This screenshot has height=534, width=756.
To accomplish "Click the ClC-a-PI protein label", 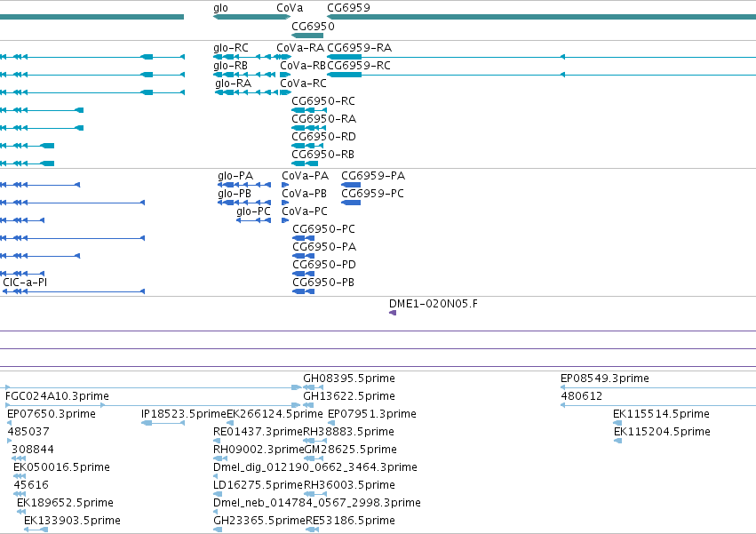I will click(25, 283).
